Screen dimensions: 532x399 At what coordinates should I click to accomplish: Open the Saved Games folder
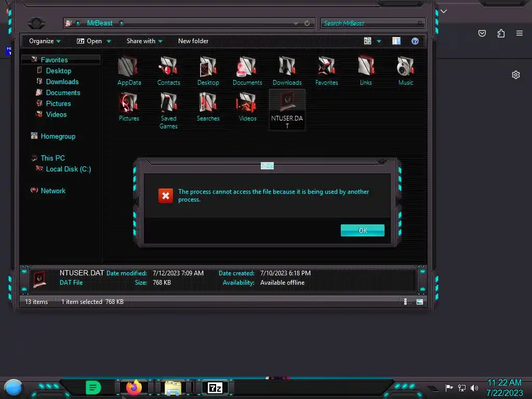click(x=168, y=111)
